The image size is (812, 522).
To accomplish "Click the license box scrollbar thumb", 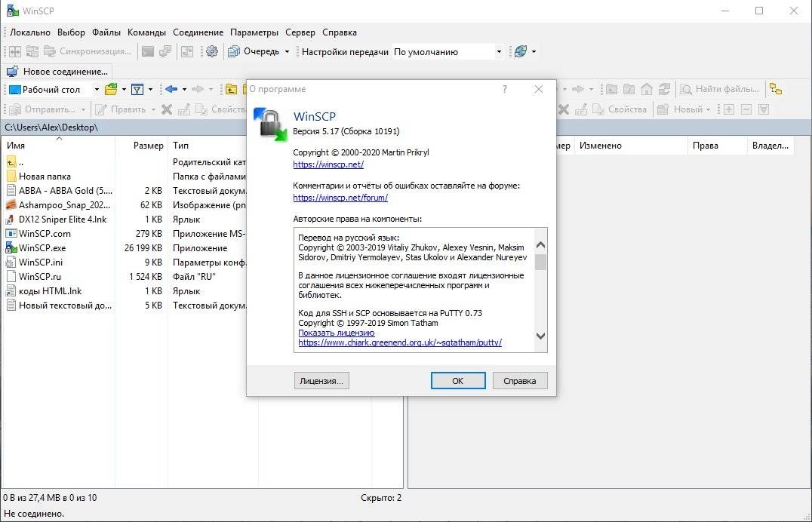I will point(540,262).
